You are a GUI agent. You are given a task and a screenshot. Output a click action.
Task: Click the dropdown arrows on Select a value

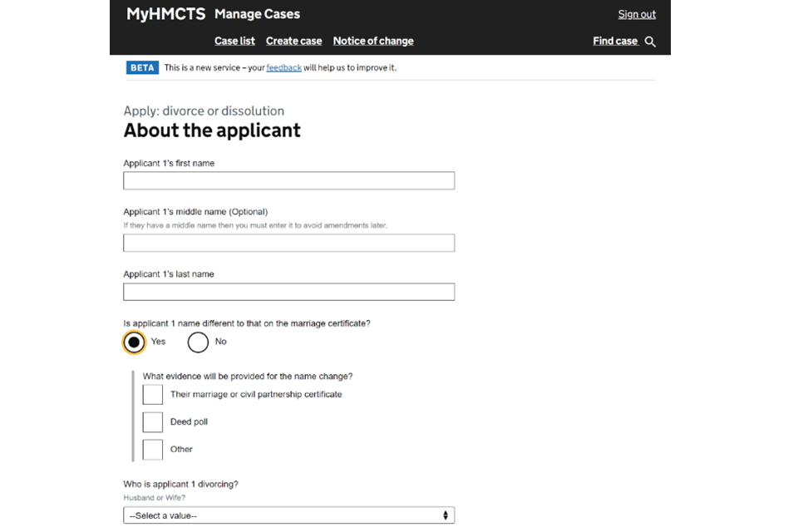(x=446, y=515)
